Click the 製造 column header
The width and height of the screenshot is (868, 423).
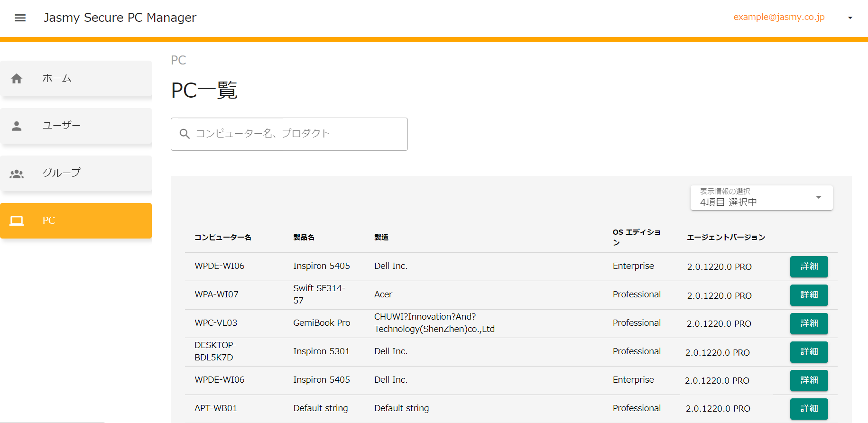coord(381,237)
